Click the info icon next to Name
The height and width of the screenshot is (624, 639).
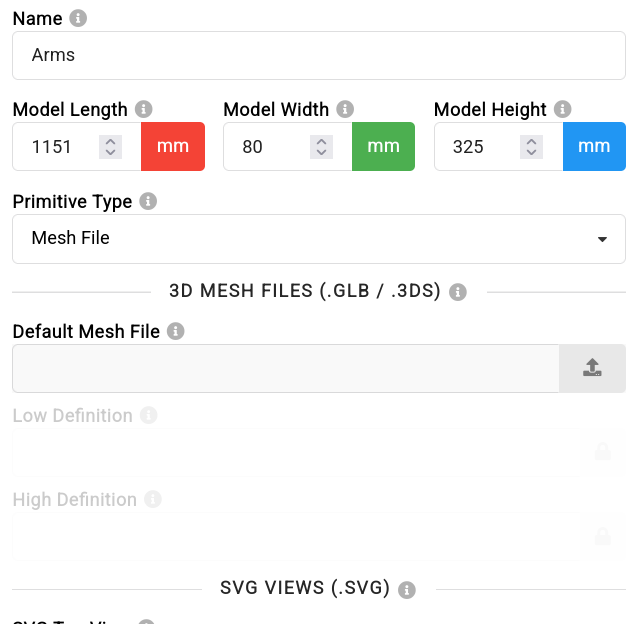(78, 18)
